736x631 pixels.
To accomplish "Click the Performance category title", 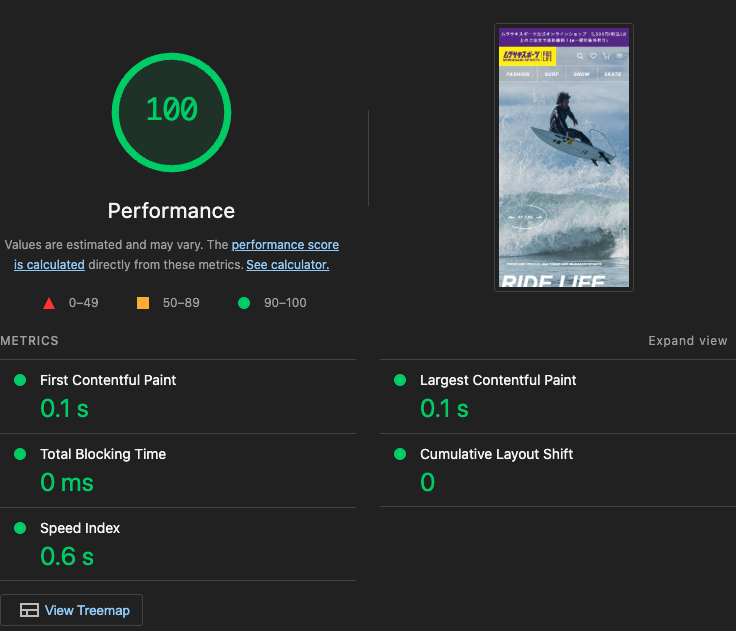I will [x=171, y=211].
